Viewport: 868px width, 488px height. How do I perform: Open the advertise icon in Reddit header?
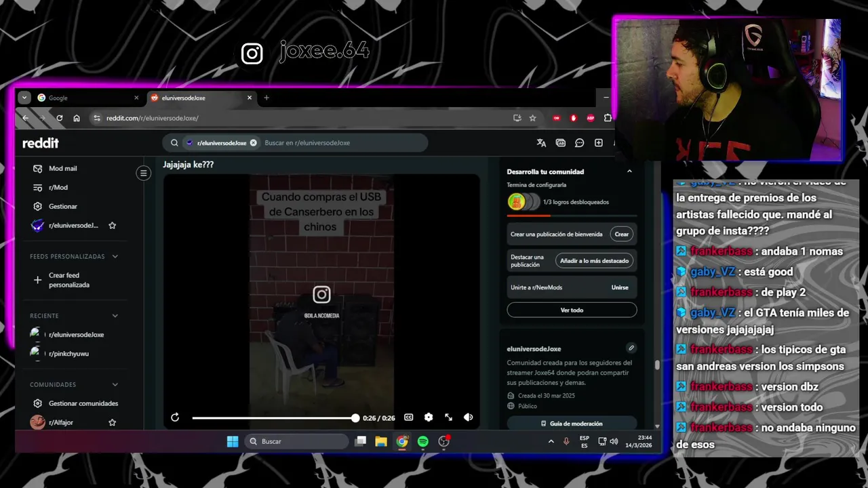click(x=561, y=143)
